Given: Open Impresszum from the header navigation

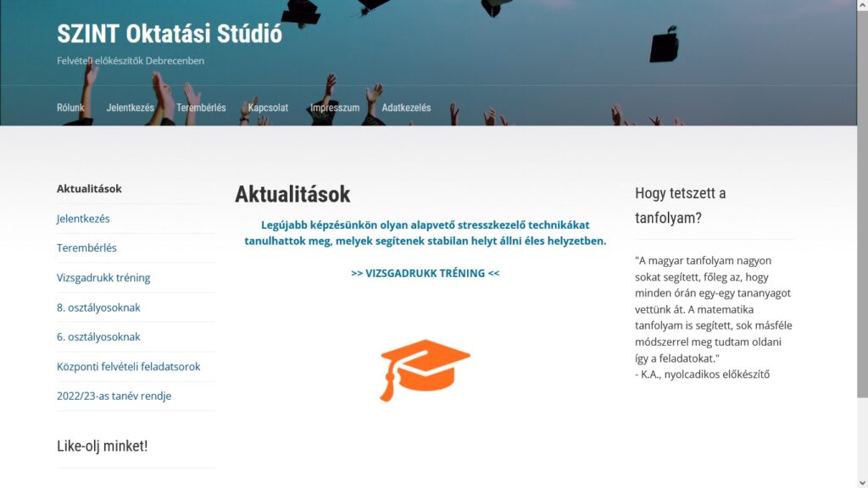Looking at the screenshot, I should (x=335, y=108).
